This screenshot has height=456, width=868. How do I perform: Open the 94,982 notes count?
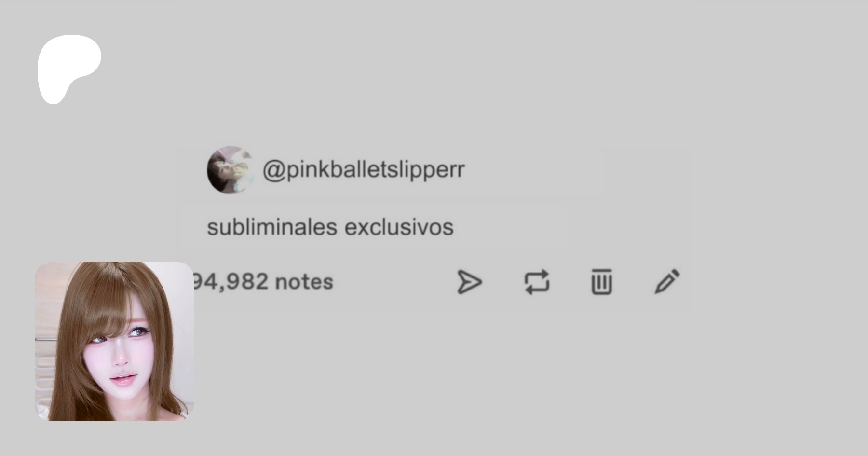[x=263, y=281]
